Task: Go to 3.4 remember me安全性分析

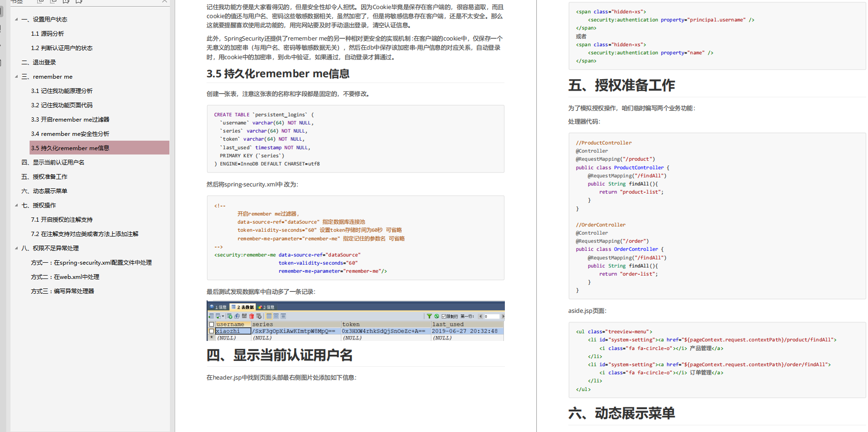Action: (x=70, y=134)
